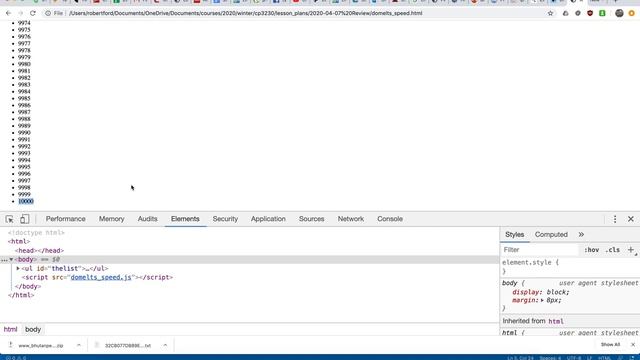Screen dimensions: 640x360
Task: Select the opening <html> node
Action: [x=19, y=242]
